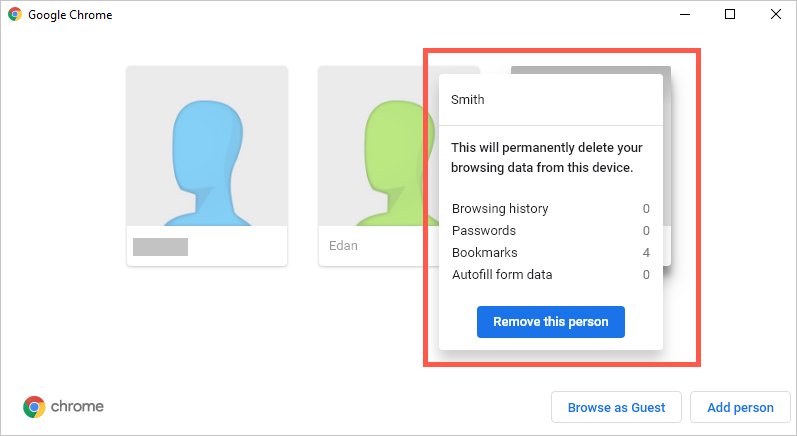Click the permanently delete warning text
797x436 pixels.
[542, 157]
